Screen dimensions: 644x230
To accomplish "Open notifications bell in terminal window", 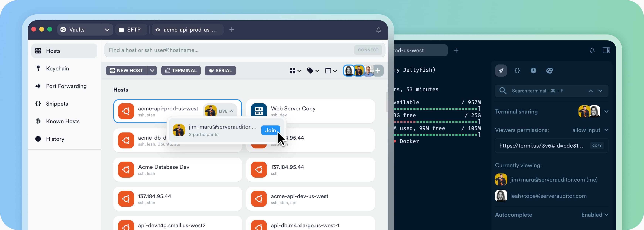I will click(x=592, y=50).
